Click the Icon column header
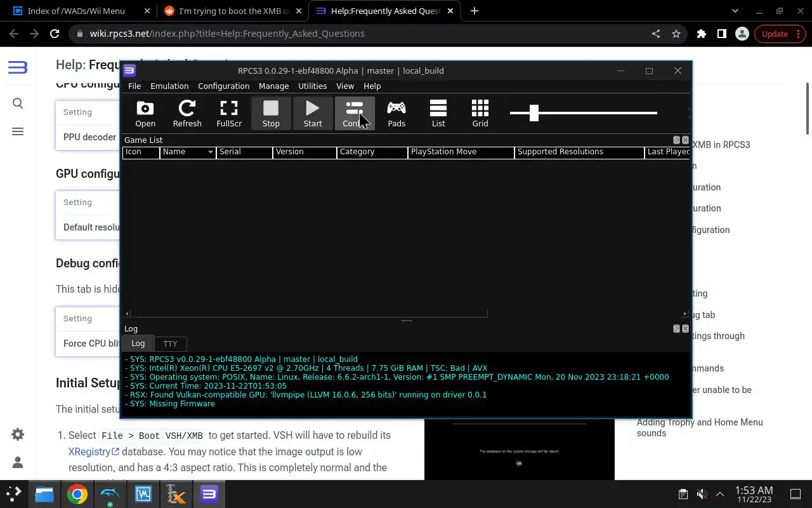 point(141,152)
